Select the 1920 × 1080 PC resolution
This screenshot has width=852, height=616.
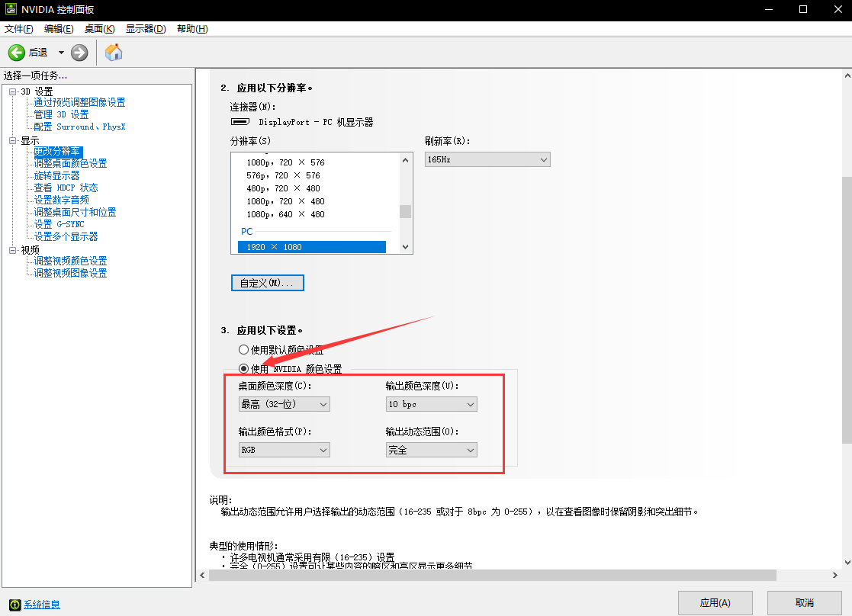tap(312, 247)
